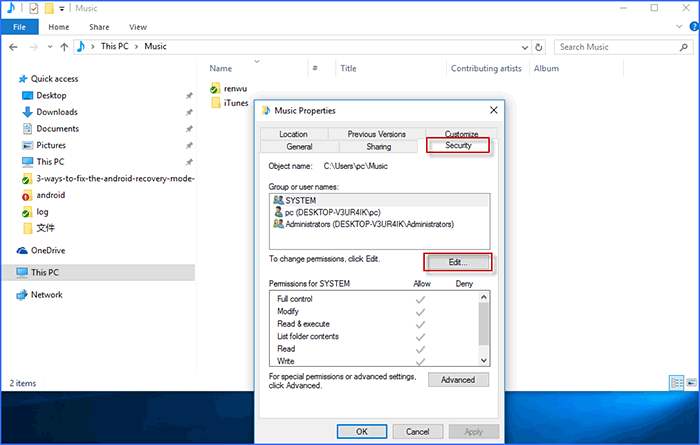Click the Back navigation arrow
Screen dimensions: 700x445
tap(13, 47)
